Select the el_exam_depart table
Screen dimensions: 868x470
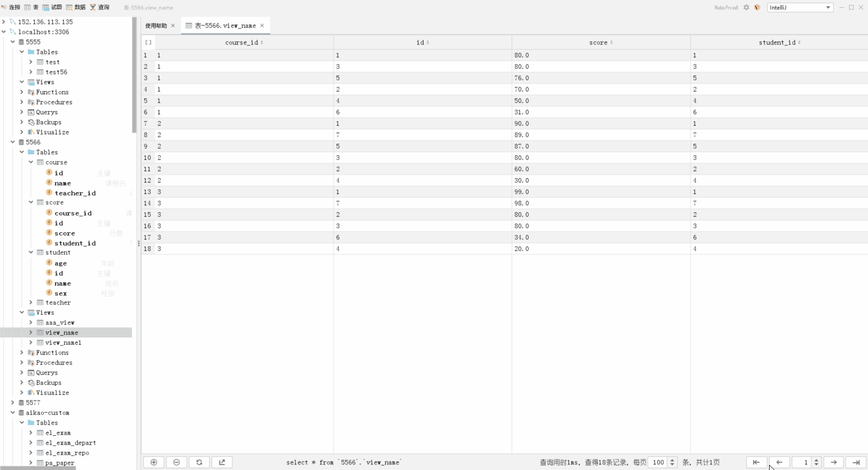[70, 443]
